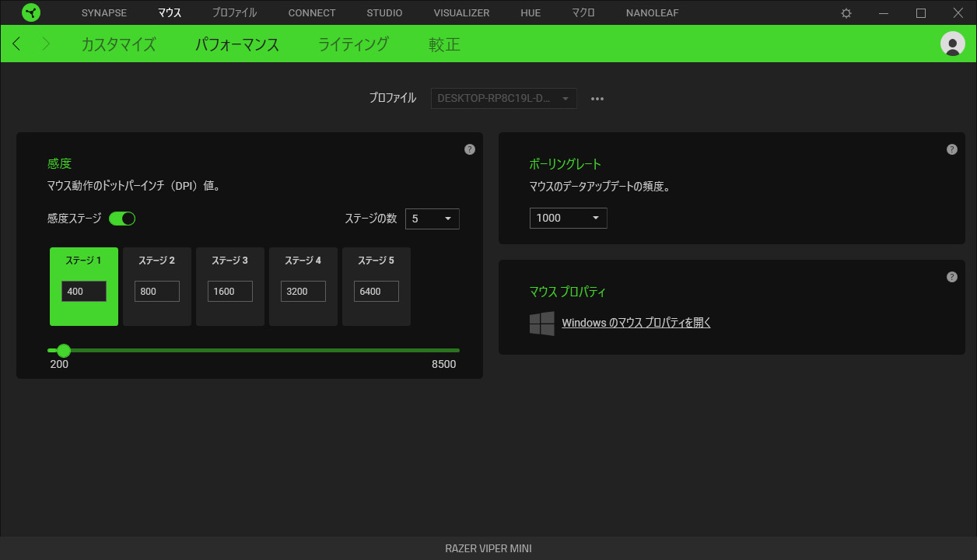The height and width of the screenshot is (560, 977).
Task: Click the user account avatar
Action: (x=953, y=44)
